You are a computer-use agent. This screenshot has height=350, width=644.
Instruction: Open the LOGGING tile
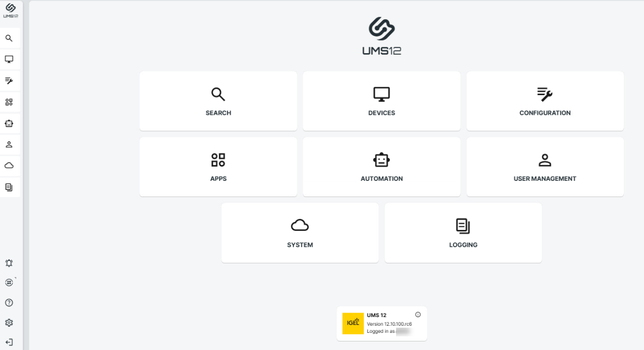[463, 233]
